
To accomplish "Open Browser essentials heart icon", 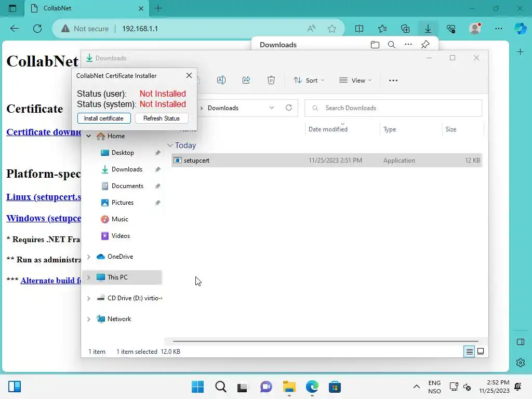I will click(451, 29).
